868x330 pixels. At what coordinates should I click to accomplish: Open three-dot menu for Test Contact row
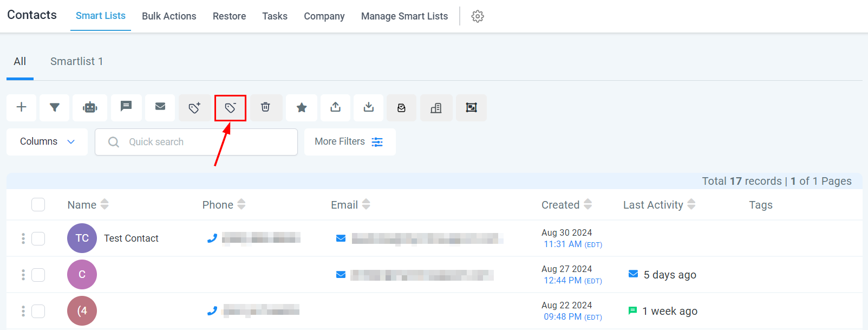tap(23, 238)
